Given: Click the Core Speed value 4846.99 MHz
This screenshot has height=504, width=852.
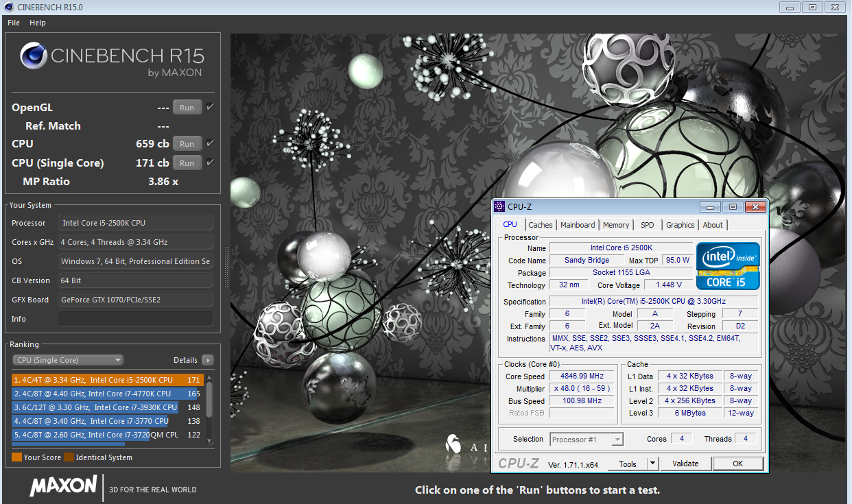Looking at the screenshot, I should pos(582,376).
